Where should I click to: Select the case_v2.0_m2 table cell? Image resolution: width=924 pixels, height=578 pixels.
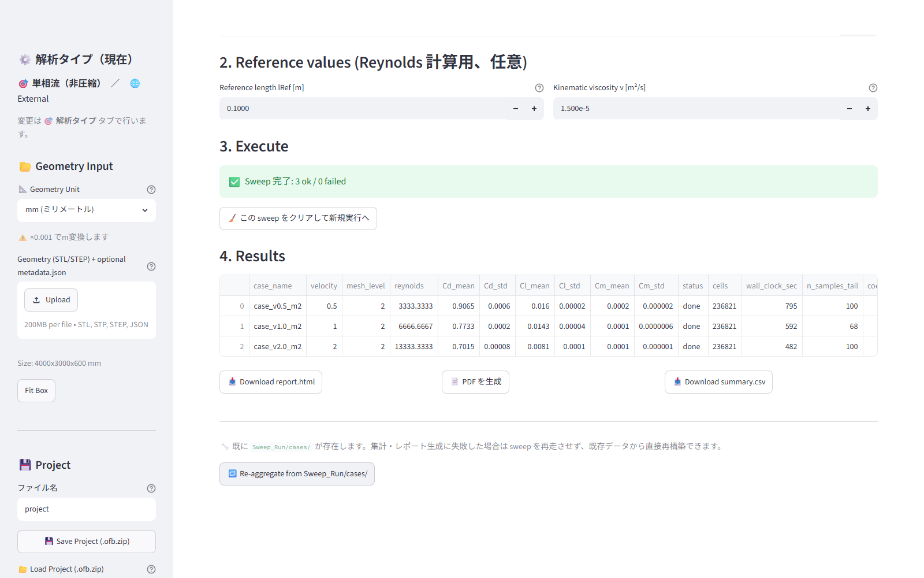click(x=277, y=346)
